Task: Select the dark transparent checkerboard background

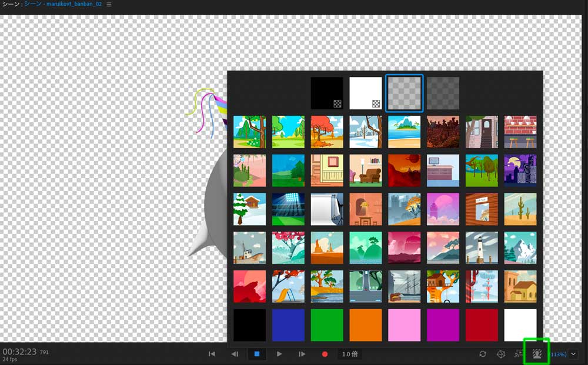Action: (x=443, y=93)
